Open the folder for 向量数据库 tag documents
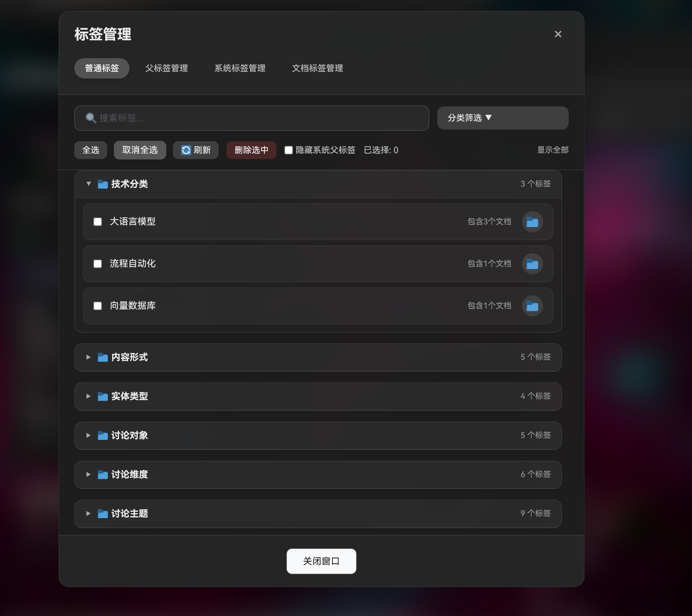 point(532,306)
